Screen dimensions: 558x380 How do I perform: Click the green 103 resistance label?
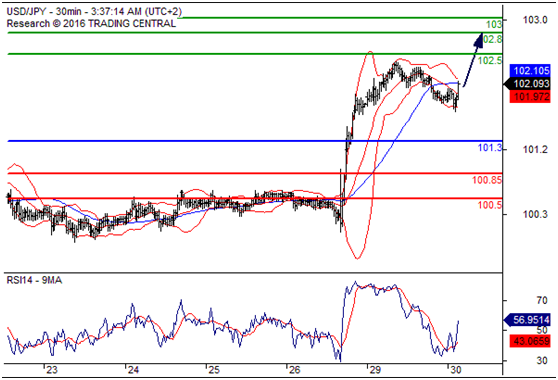point(494,25)
